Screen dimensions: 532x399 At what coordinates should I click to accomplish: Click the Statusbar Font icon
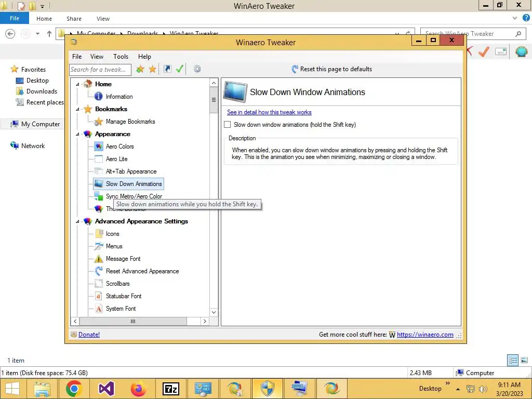(x=98, y=296)
